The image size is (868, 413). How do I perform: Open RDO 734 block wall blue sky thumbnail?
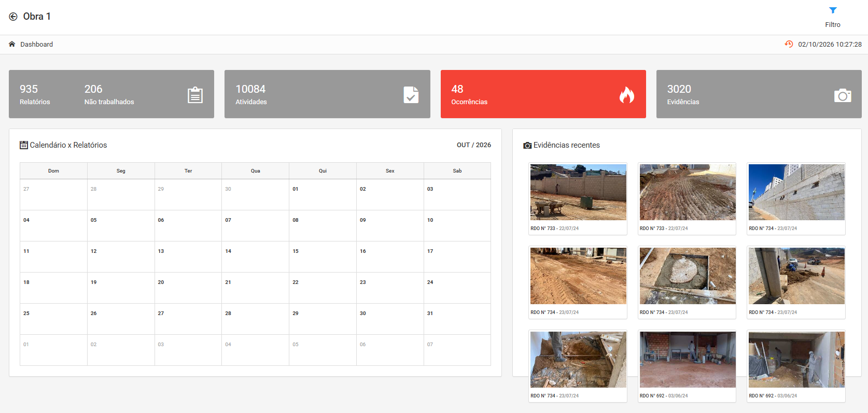(796, 192)
